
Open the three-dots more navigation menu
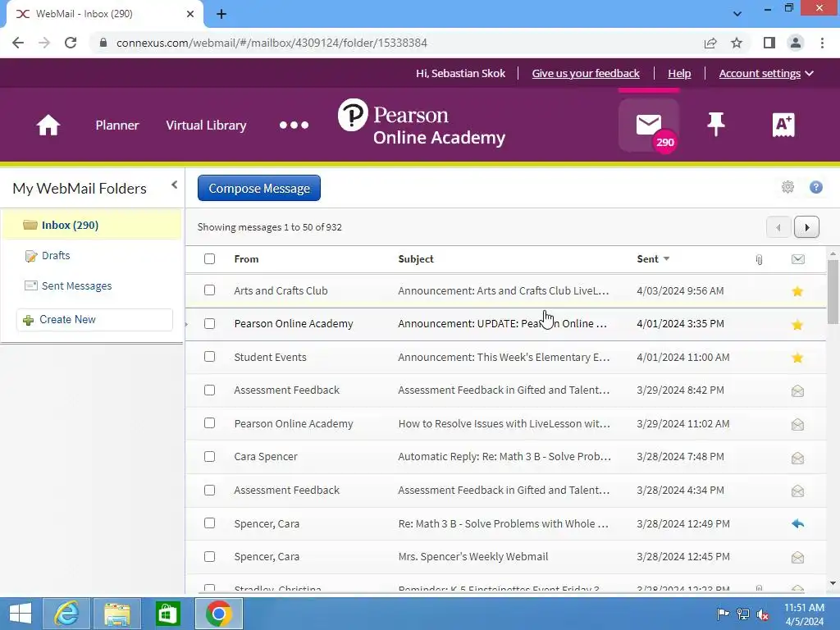(294, 125)
